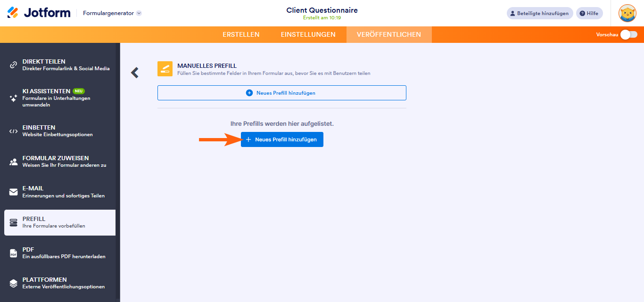Select the PDF file icon
Screen dimensions: 644x302
[14, 253]
